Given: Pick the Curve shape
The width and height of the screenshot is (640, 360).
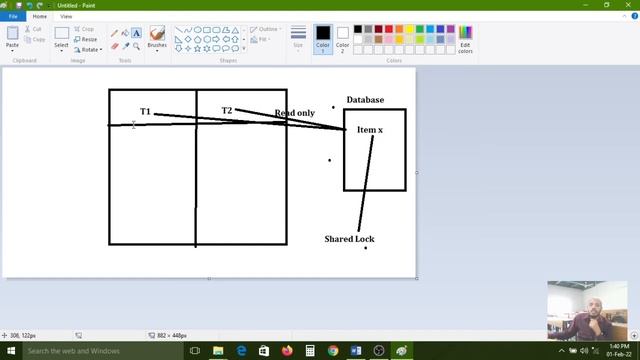Looking at the screenshot, I should (188, 30).
